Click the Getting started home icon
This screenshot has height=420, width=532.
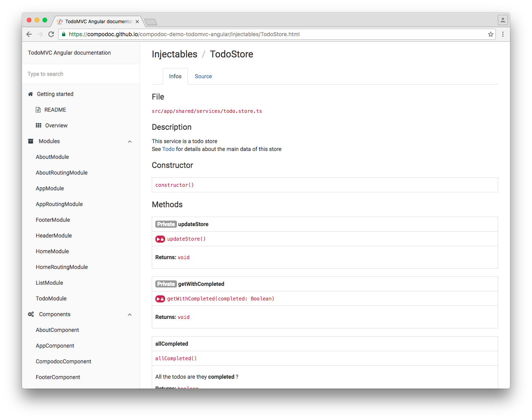pos(30,94)
